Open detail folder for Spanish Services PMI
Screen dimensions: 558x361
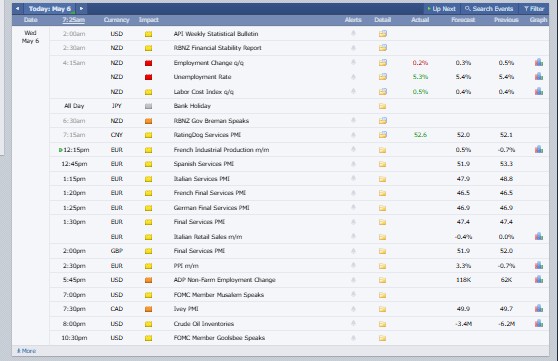383,164
